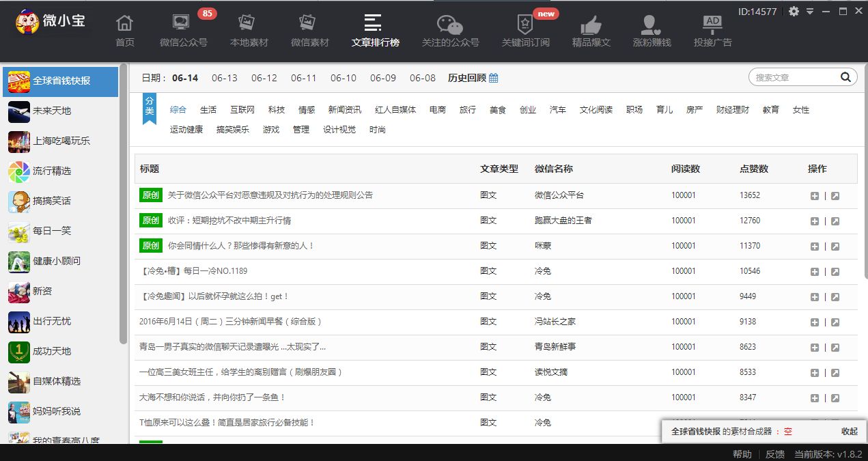Screen dimensions: 868x461
Task: Open the 8347-likes 冷兔 article externally
Action: click(x=835, y=398)
